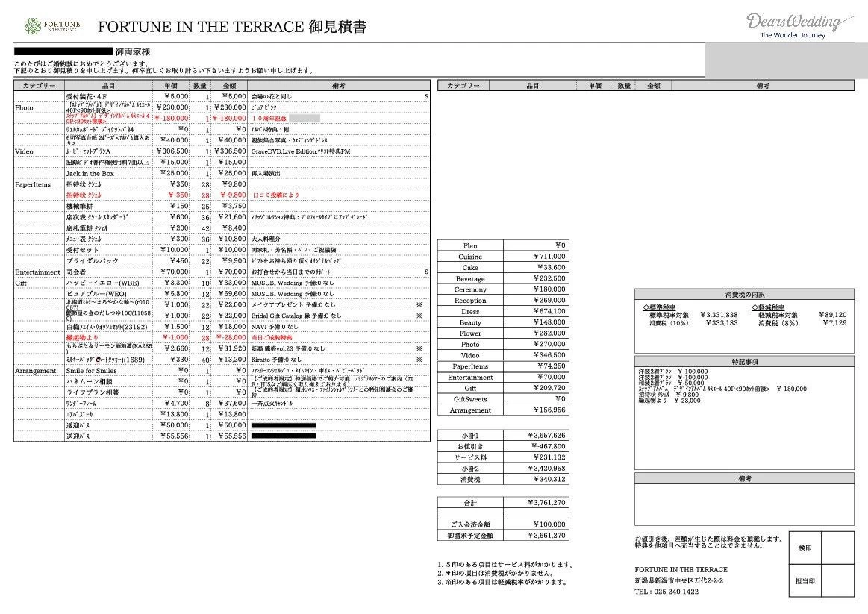Select the red '¥-28,000' amount cell
The width and height of the screenshot is (868, 614).
click(x=231, y=337)
